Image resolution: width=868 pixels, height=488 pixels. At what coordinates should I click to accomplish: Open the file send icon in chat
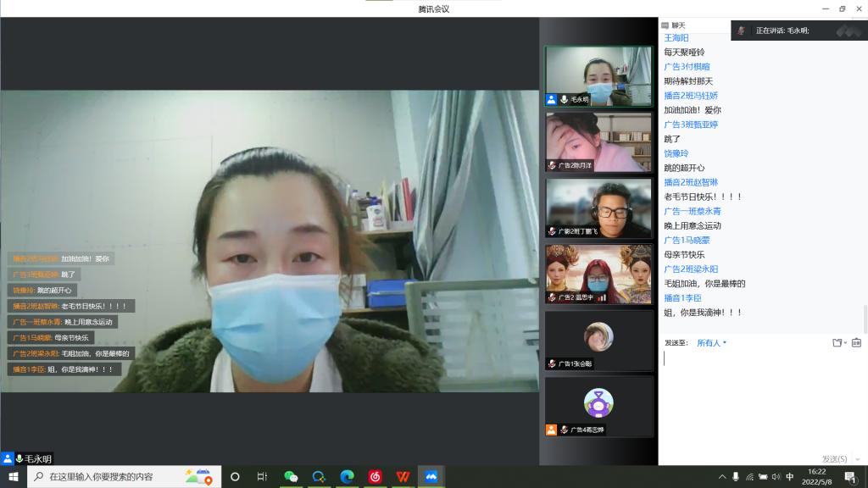click(x=837, y=343)
